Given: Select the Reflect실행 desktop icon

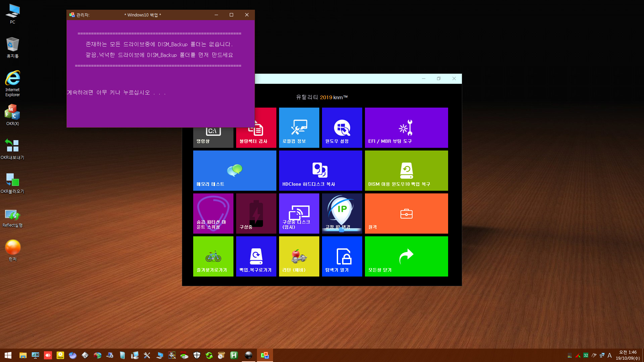Looking at the screenshot, I should [x=12, y=218].
